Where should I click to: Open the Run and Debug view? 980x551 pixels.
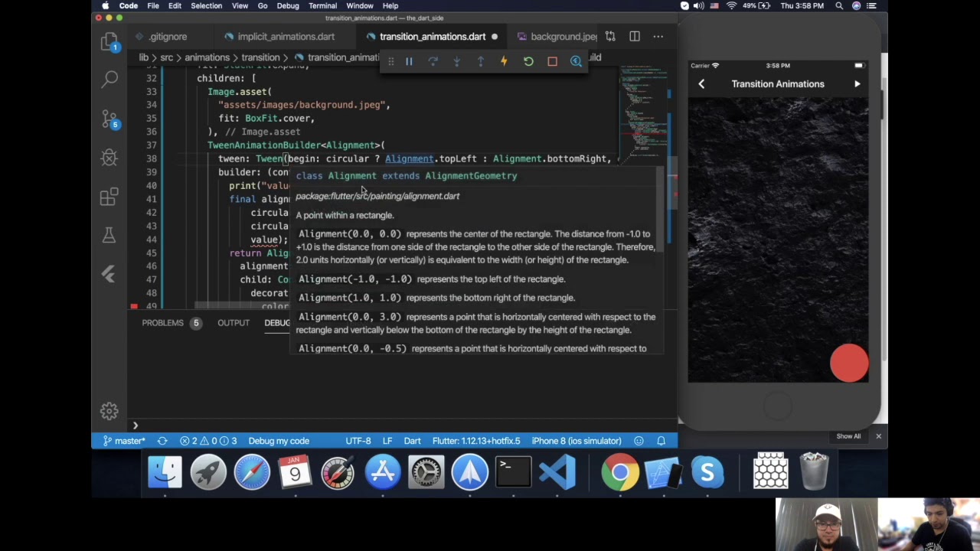(x=109, y=157)
